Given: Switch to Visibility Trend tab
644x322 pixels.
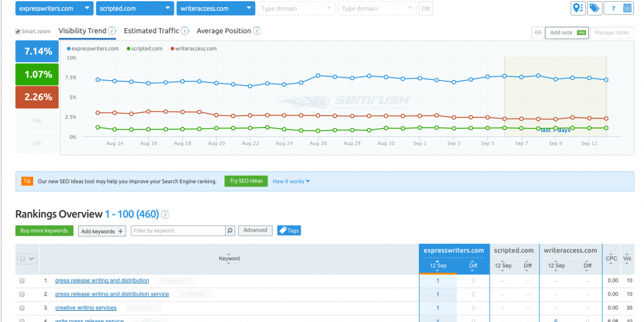Looking at the screenshot, I should pyautogui.click(x=82, y=31).
